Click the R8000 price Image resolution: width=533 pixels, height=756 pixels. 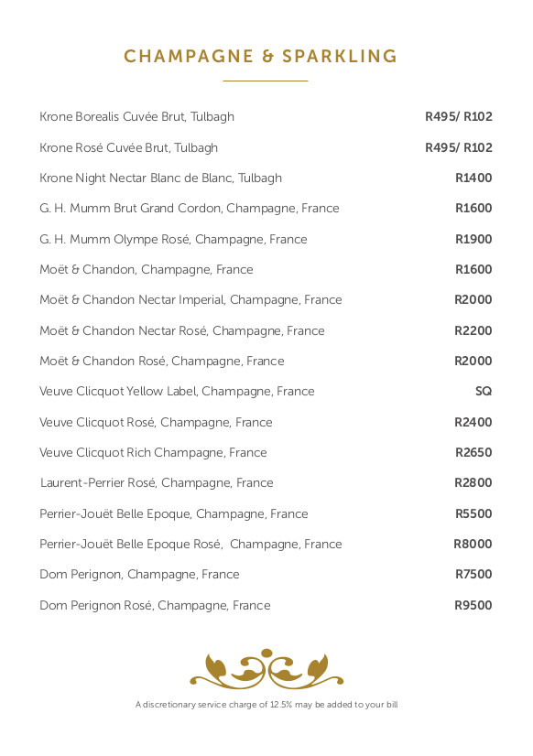(x=473, y=545)
